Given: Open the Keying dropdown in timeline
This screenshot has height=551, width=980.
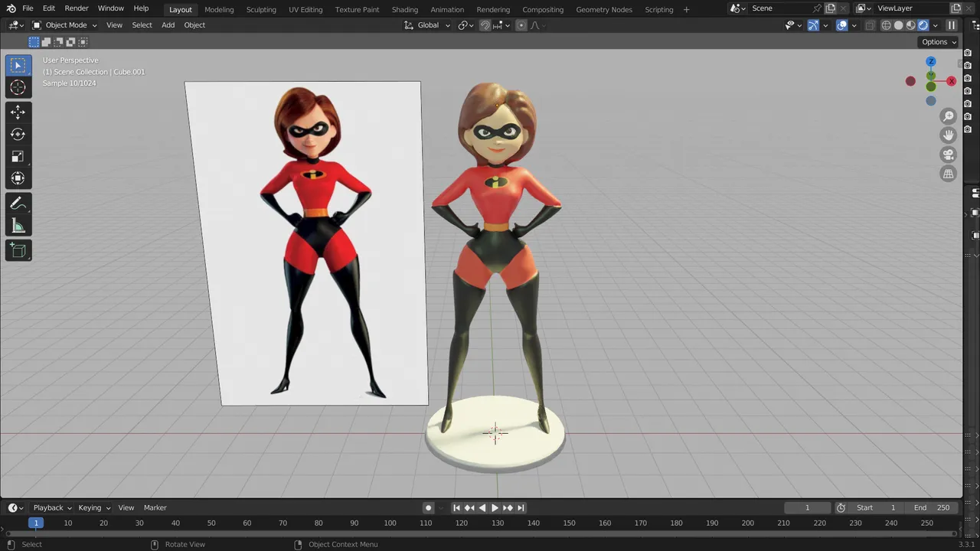Looking at the screenshot, I should coord(94,508).
